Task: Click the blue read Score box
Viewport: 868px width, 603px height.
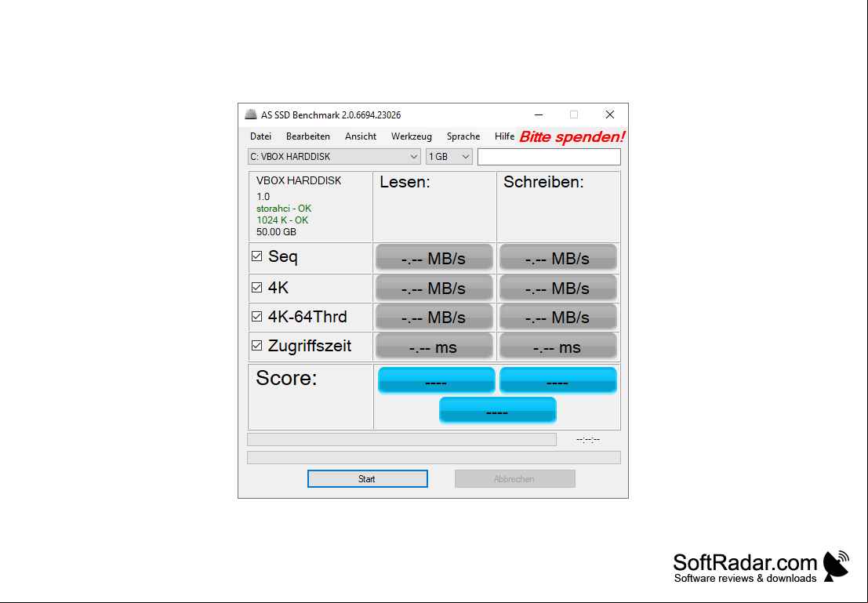Action: coord(436,380)
